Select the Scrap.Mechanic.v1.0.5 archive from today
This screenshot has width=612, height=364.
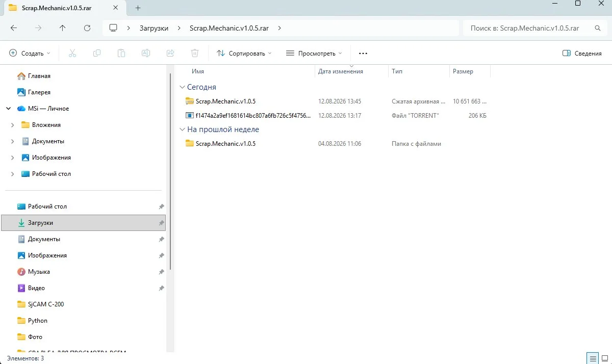click(225, 101)
